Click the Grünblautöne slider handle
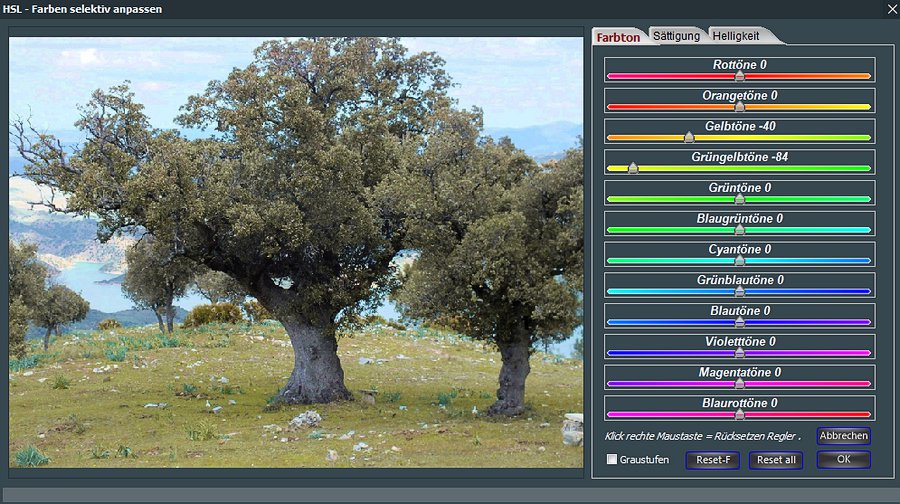The image size is (900, 504). tap(740, 292)
